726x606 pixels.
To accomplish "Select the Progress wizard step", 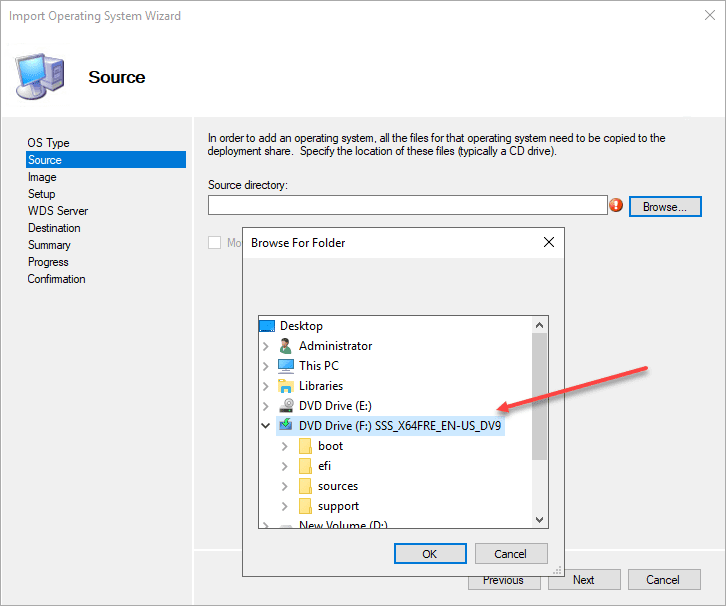I will pos(48,262).
